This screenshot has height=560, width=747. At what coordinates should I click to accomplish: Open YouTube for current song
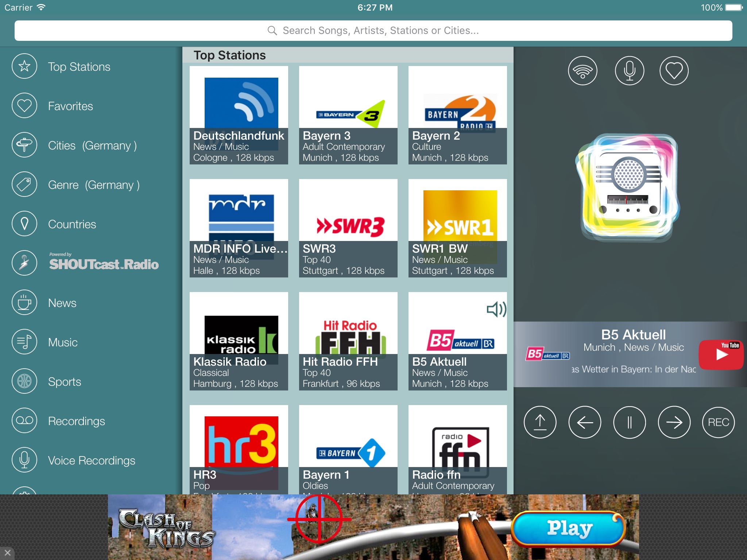[x=721, y=354]
